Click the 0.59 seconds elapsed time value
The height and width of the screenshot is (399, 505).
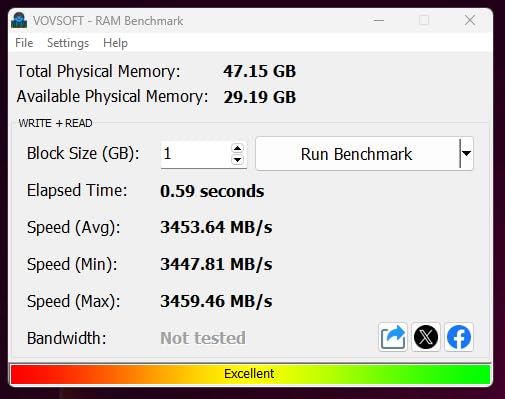coord(212,191)
